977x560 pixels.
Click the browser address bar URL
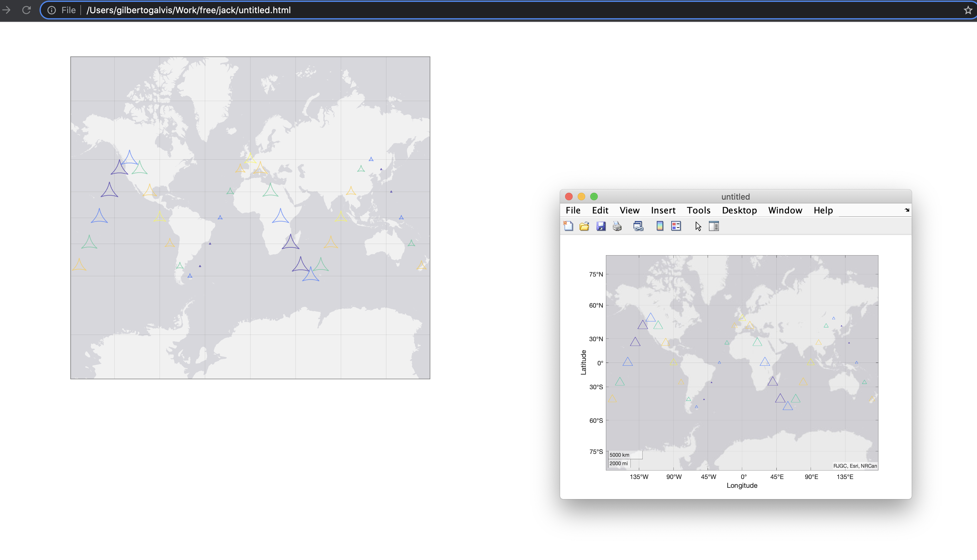pyautogui.click(x=188, y=10)
